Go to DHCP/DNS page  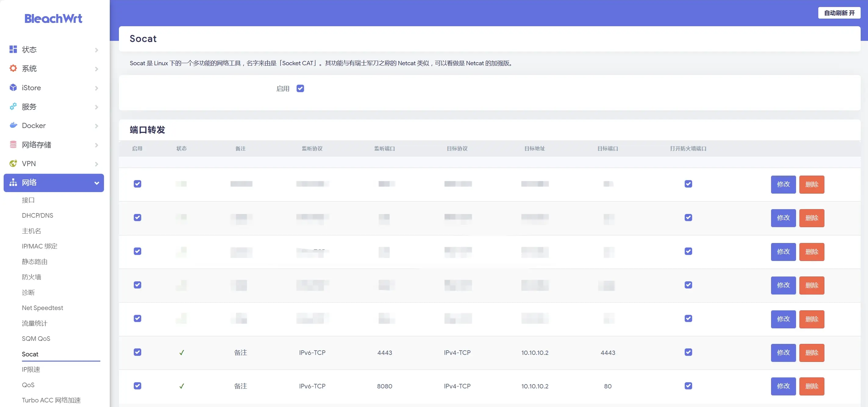click(38, 215)
